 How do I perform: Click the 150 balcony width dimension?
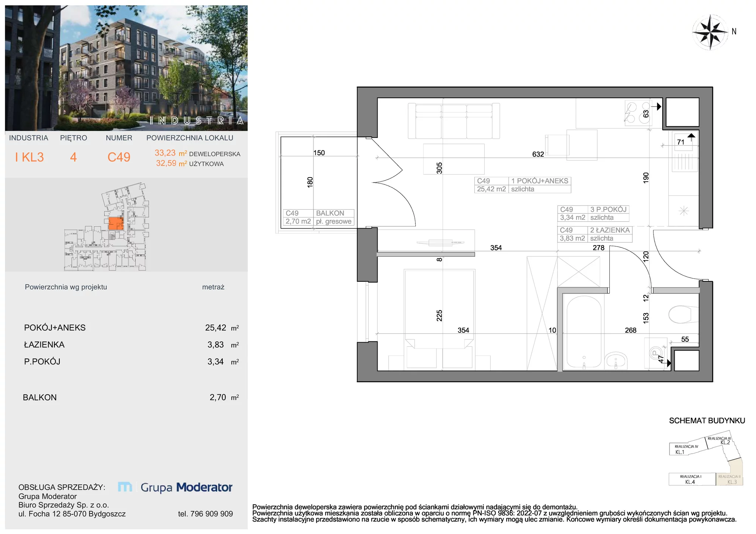pos(319,153)
